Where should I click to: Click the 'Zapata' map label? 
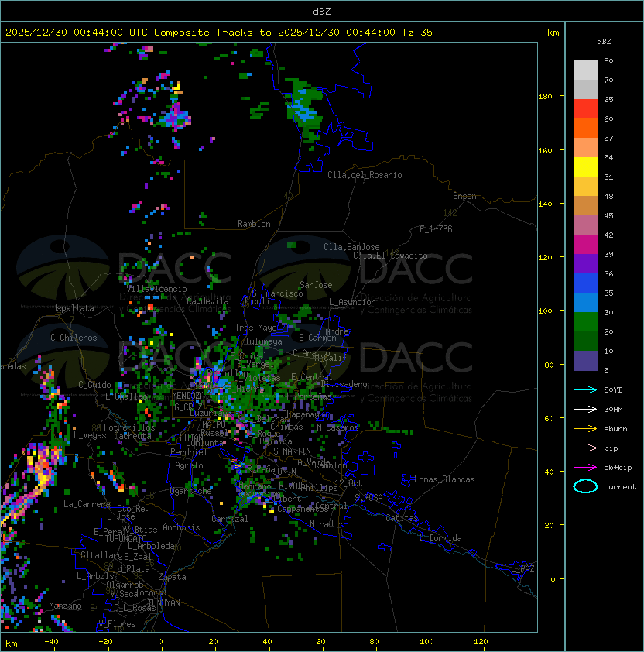172,577
